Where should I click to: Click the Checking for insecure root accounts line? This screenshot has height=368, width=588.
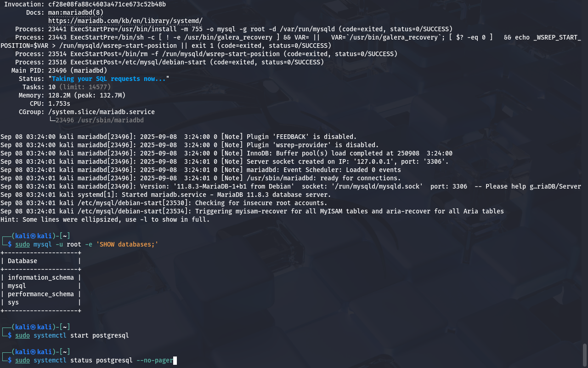pyautogui.click(x=164, y=203)
